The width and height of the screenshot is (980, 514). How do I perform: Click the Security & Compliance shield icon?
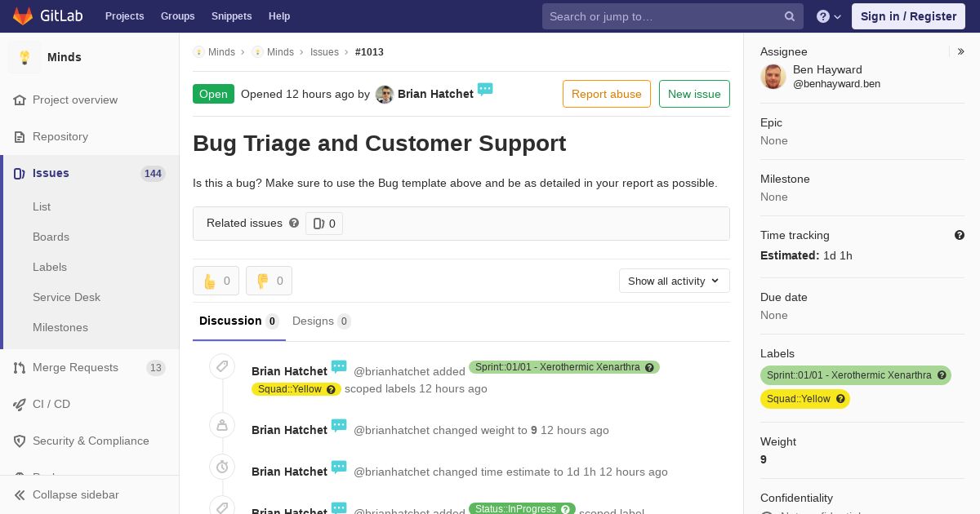pos(20,441)
